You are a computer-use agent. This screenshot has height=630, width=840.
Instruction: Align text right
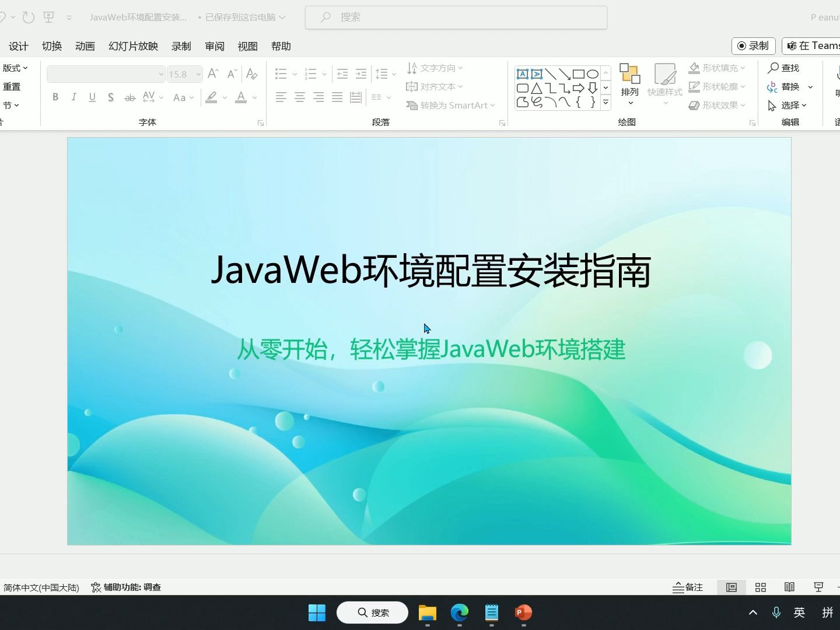(x=318, y=97)
